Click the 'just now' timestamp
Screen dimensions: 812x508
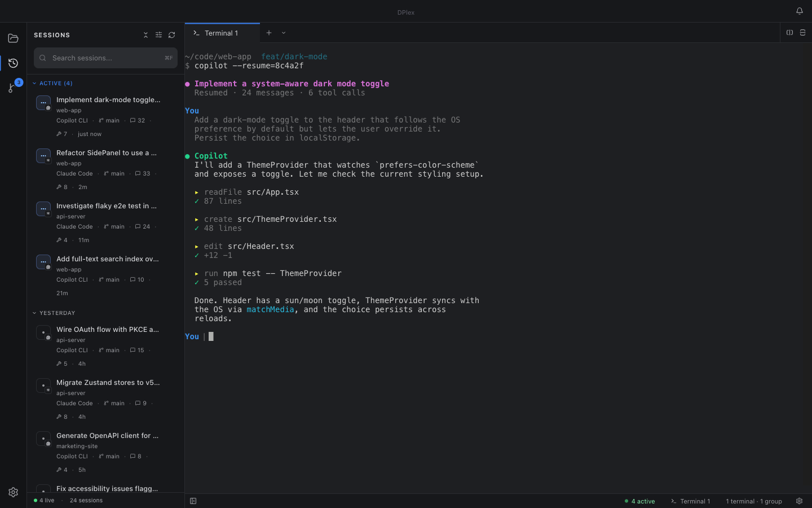pyautogui.click(x=90, y=134)
